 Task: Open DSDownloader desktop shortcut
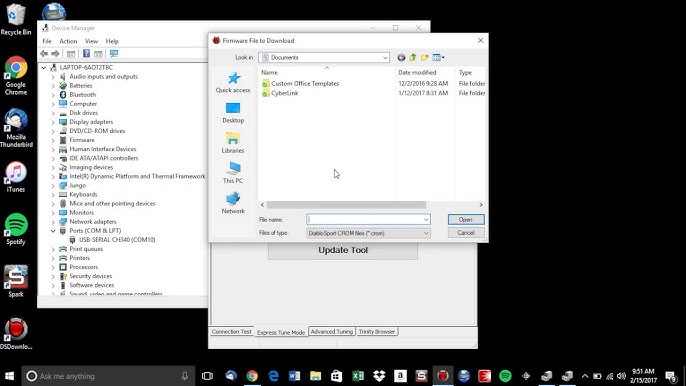pos(16,334)
